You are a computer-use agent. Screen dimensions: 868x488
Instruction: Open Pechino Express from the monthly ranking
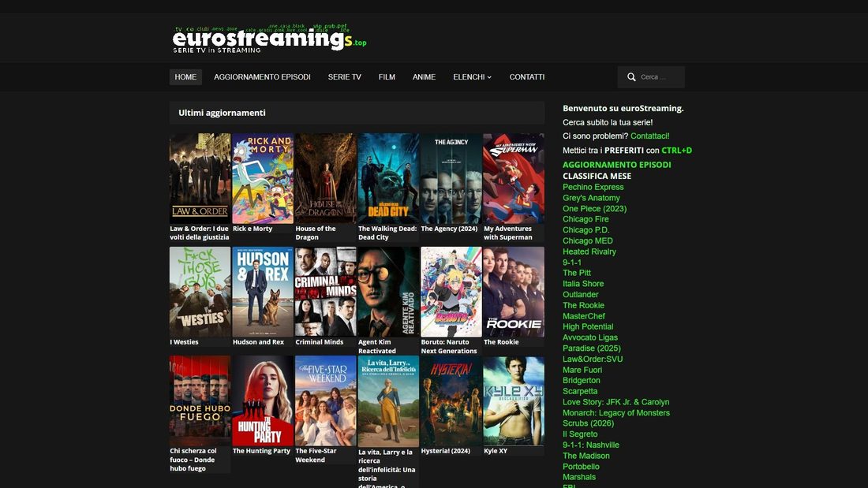593,187
